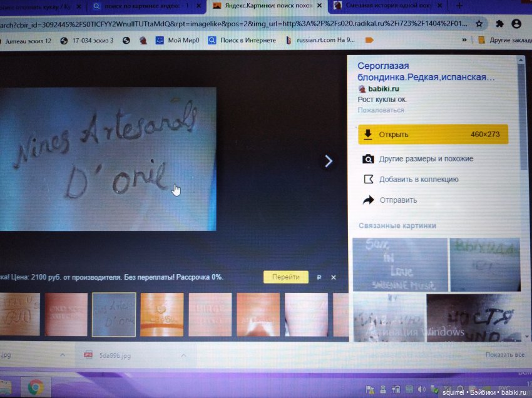Click the Пожаловаться report link
This screenshot has width=532, height=398.
pos(381,110)
